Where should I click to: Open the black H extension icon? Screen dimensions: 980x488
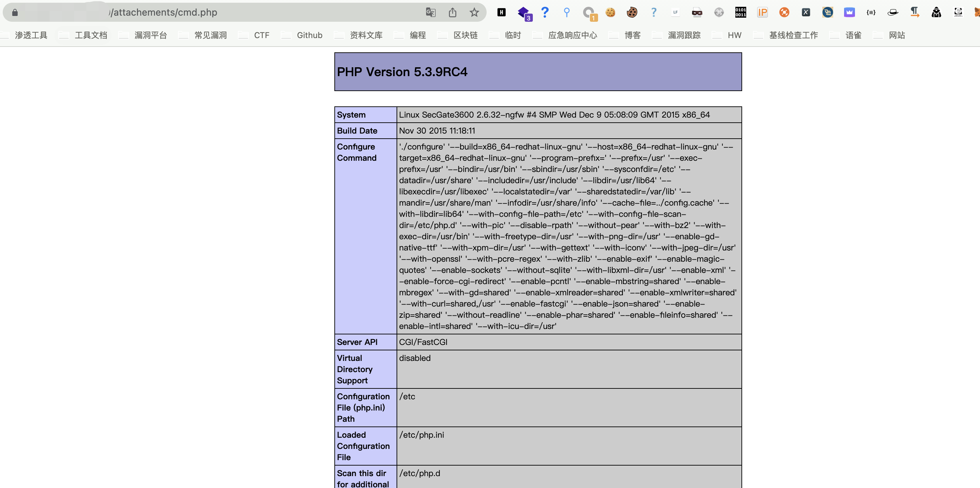(502, 13)
